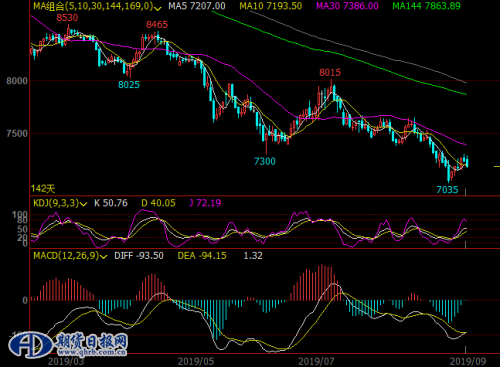
Task: Select the MA10 7193.50 legend label
Action: tap(271, 6)
